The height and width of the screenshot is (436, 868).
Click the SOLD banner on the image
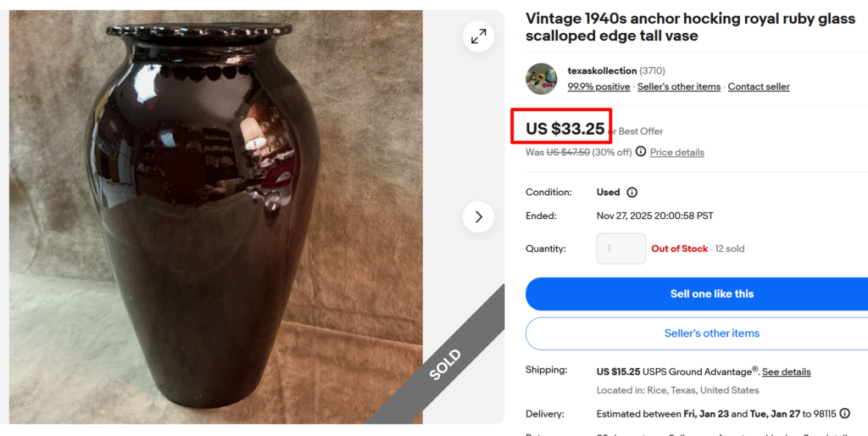pyautogui.click(x=444, y=364)
